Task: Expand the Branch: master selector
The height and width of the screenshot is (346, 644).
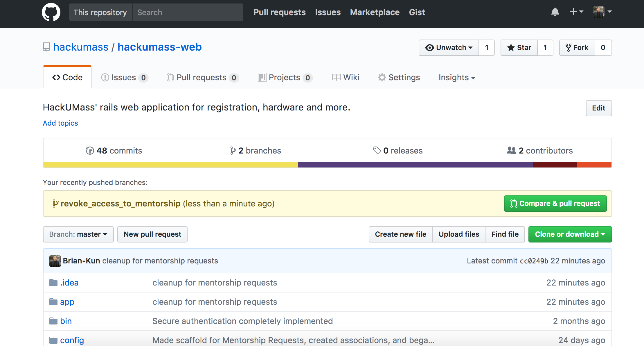Action: tap(78, 234)
